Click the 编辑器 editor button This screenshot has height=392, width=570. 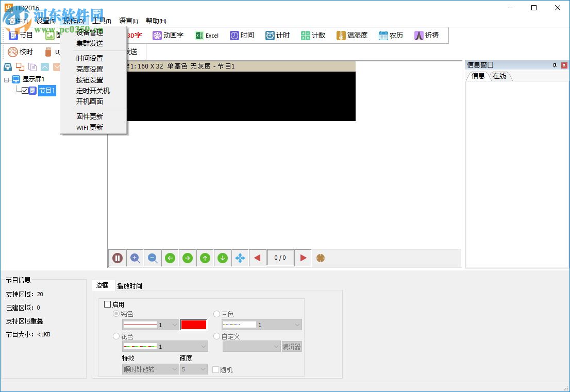coord(292,346)
